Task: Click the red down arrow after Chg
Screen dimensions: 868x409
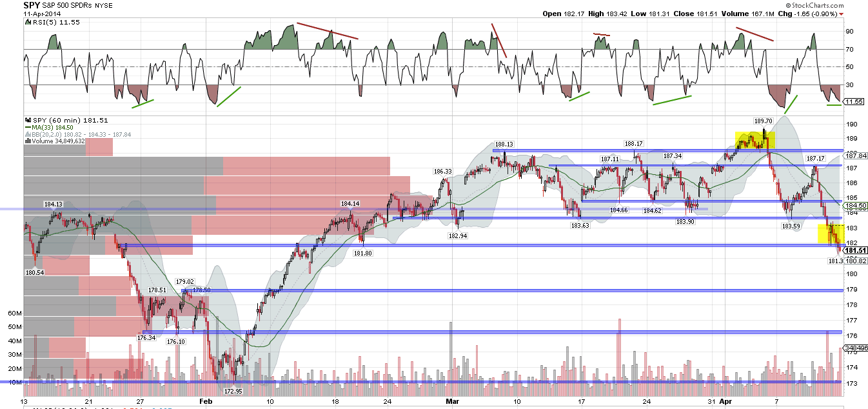Action: click(842, 14)
